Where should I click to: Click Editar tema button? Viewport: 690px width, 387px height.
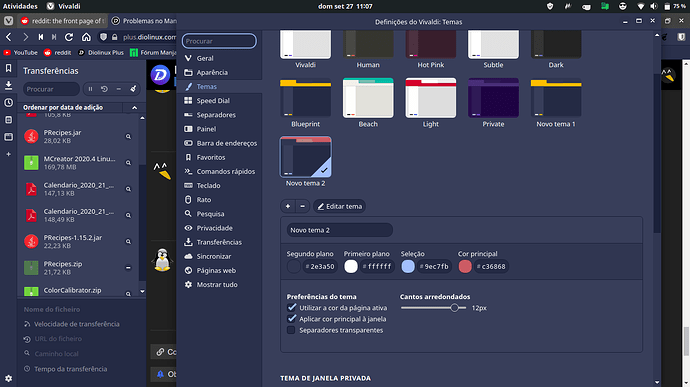click(x=339, y=206)
